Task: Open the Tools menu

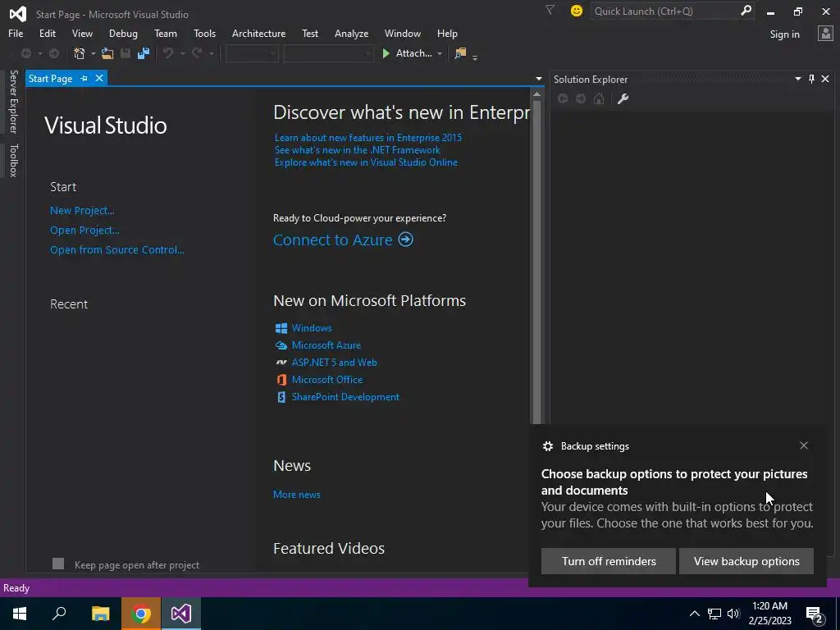Action: click(x=204, y=33)
